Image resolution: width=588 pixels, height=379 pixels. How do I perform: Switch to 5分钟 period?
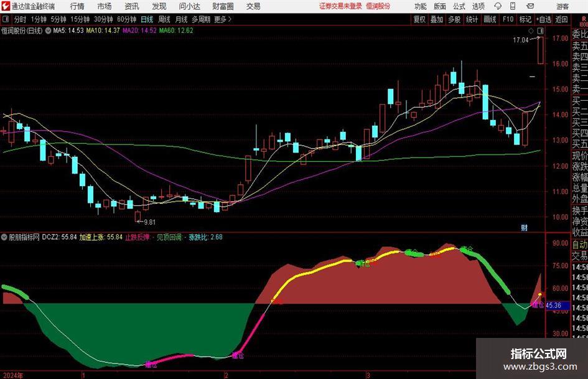[58, 19]
